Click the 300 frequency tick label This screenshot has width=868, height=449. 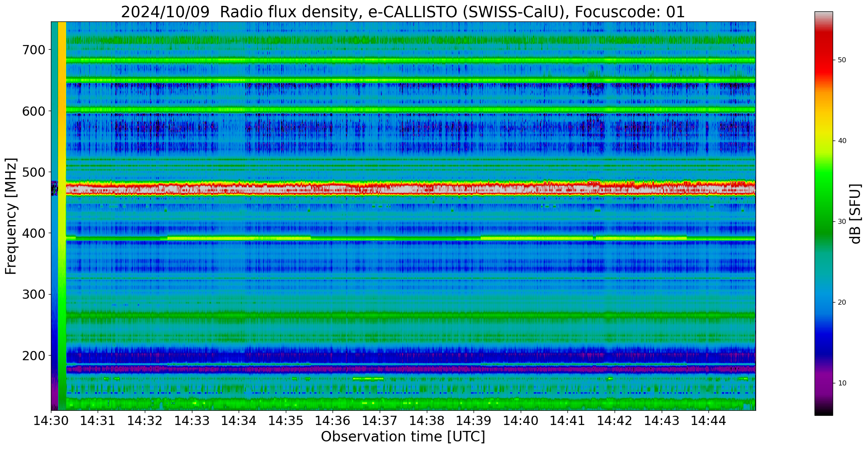33,294
